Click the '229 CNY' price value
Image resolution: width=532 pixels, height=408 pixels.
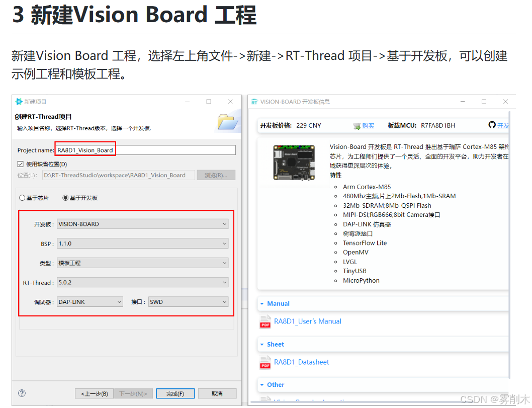tap(308, 126)
